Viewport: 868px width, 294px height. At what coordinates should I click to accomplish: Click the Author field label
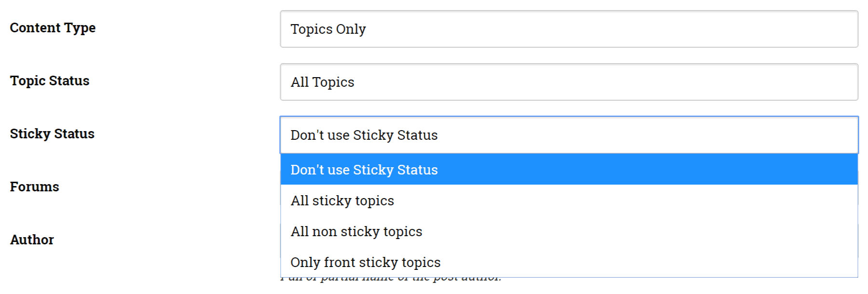click(32, 240)
